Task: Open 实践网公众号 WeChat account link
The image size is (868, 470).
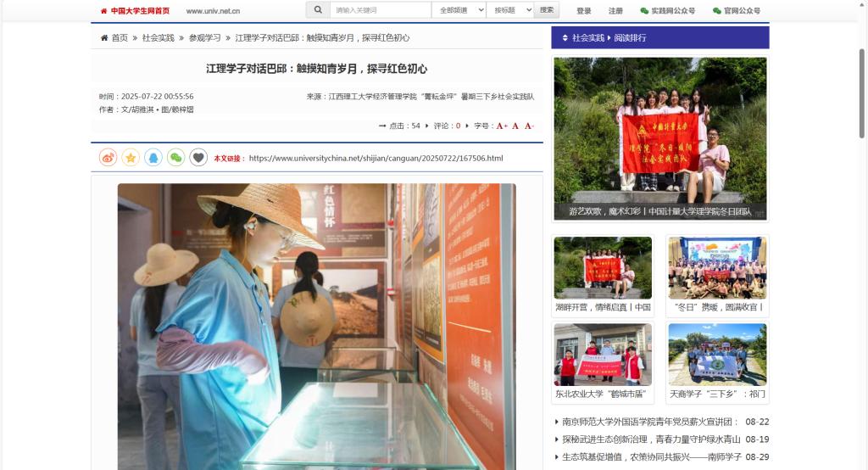Action: (x=668, y=11)
